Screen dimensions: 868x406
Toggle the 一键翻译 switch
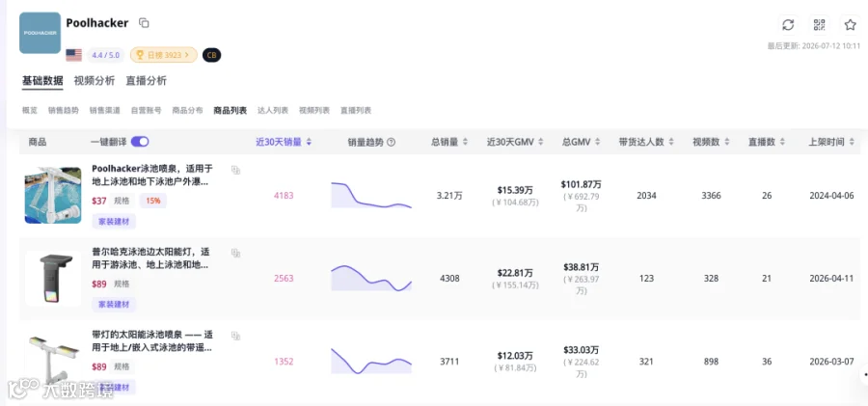(140, 142)
